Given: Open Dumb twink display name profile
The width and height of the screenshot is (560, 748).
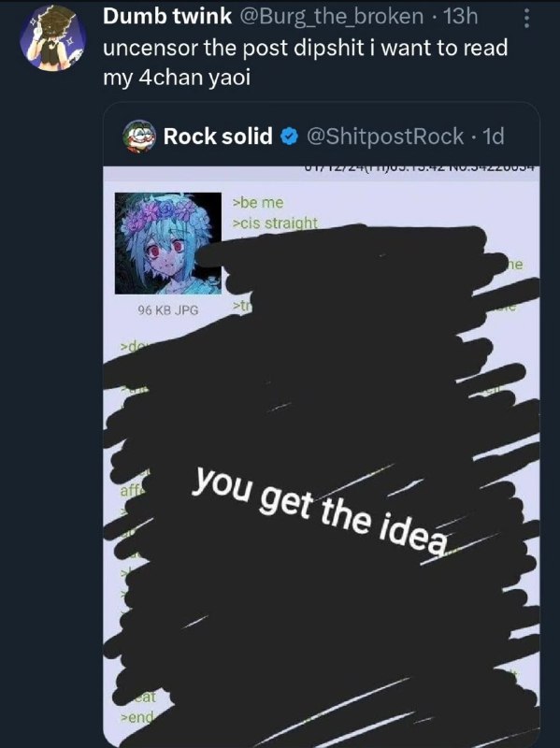Looking at the screenshot, I should click(167, 16).
